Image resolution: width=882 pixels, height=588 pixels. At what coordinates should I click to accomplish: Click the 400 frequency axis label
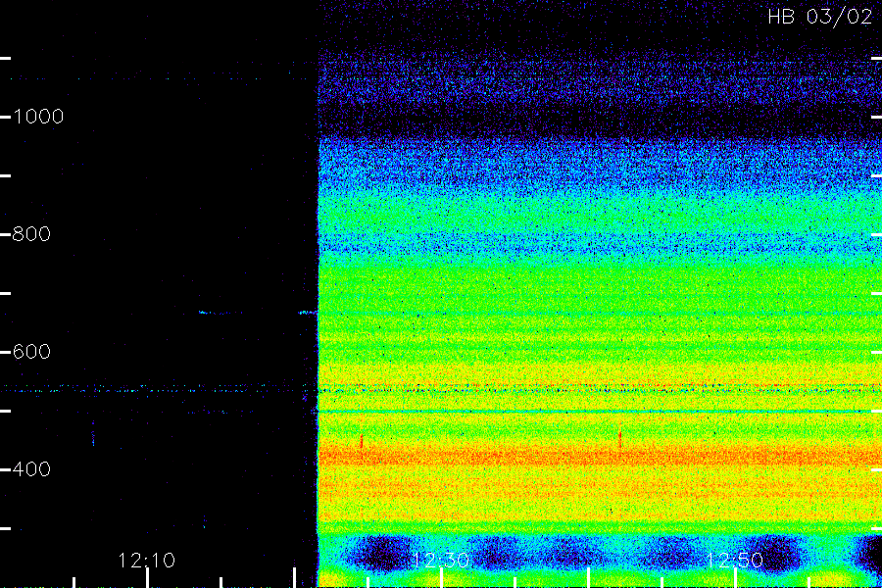(x=31, y=469)
